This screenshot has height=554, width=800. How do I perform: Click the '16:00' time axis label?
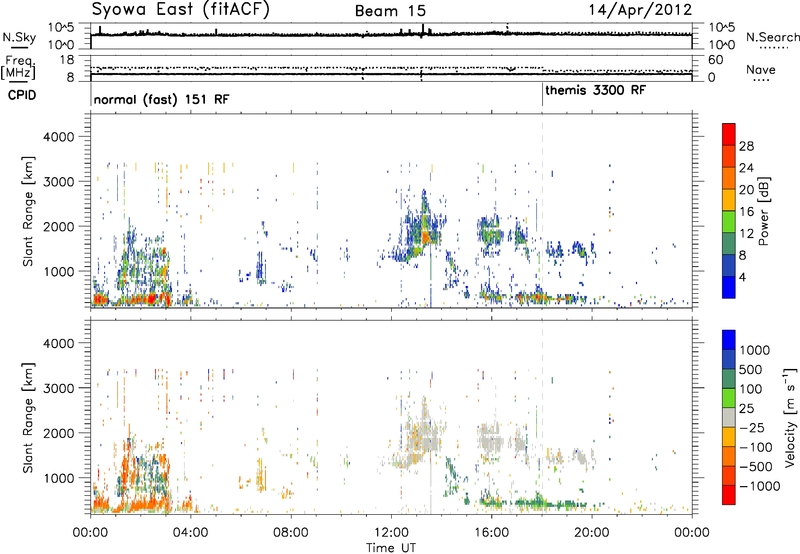point(491,533)
